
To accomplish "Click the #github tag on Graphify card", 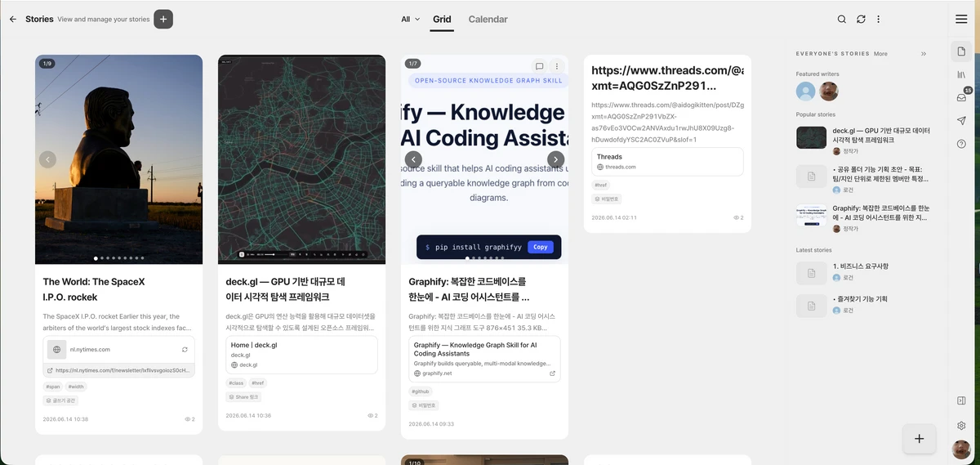I will point(421,391).
